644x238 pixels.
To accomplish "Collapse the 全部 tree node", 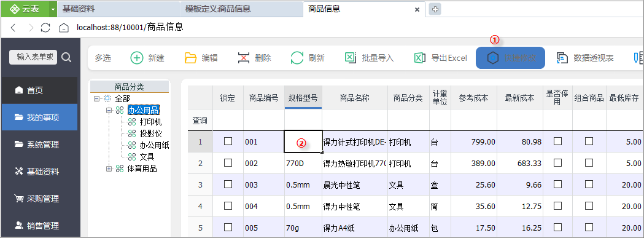I will [x=96, y=98].
